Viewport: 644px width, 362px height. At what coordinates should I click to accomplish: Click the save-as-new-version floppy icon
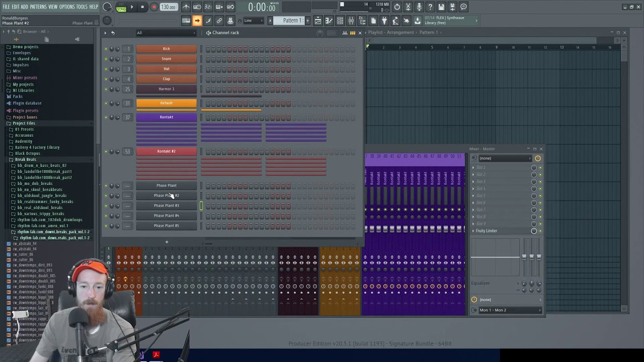[x=452, y=7]
